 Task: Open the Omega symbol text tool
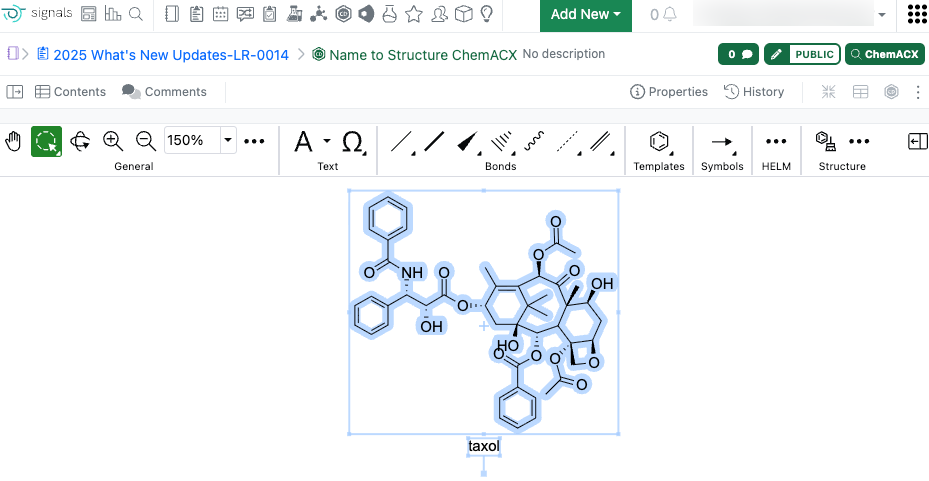click(353, 141)
